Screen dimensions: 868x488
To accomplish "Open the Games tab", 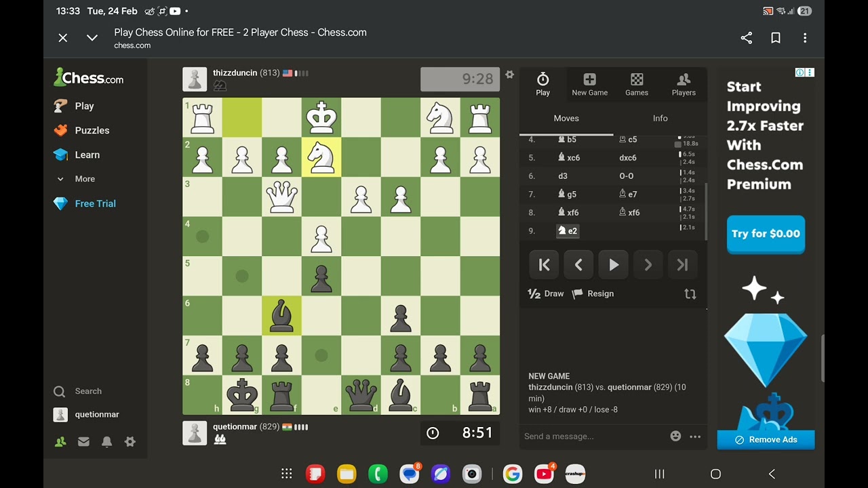I will coord(637,85).
